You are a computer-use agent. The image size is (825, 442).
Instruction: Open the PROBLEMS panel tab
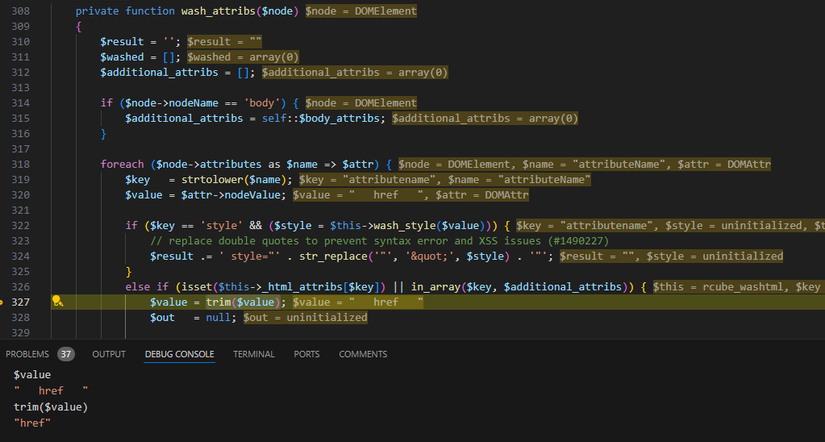(x=27, y=354)
